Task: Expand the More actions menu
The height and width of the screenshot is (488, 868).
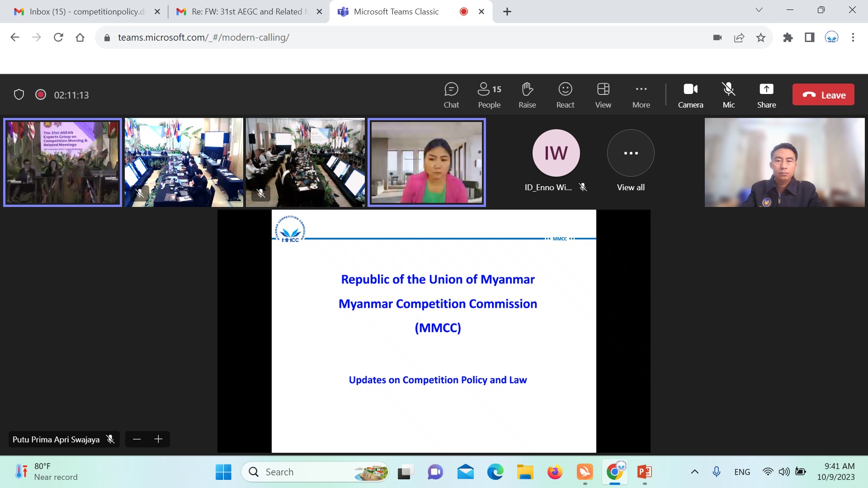Action: point(641,95)
